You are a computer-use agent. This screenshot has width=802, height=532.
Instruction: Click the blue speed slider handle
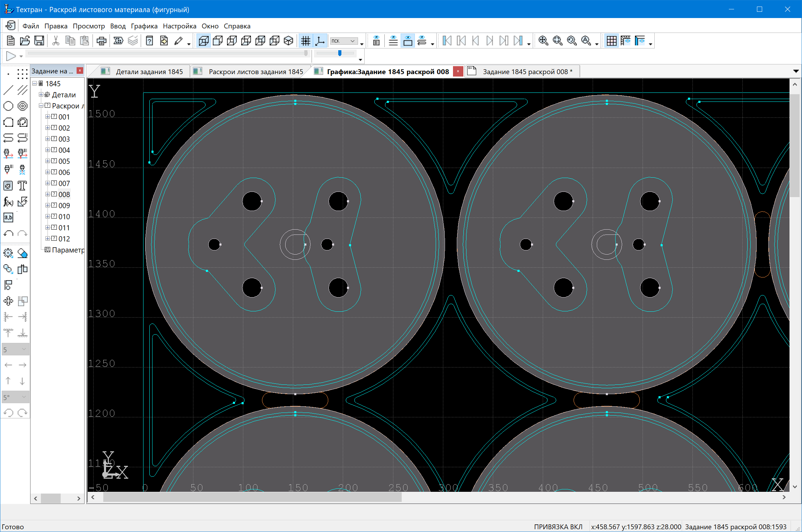point(340,53)
